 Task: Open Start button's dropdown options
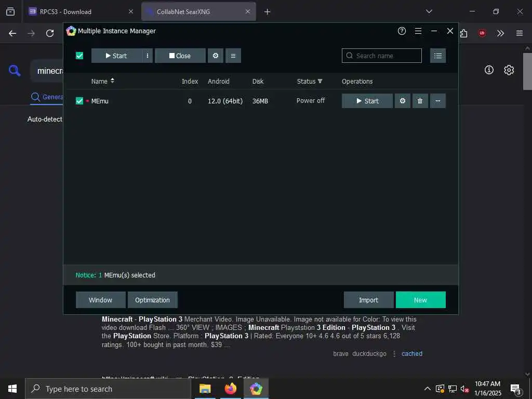tap(147, 56)
